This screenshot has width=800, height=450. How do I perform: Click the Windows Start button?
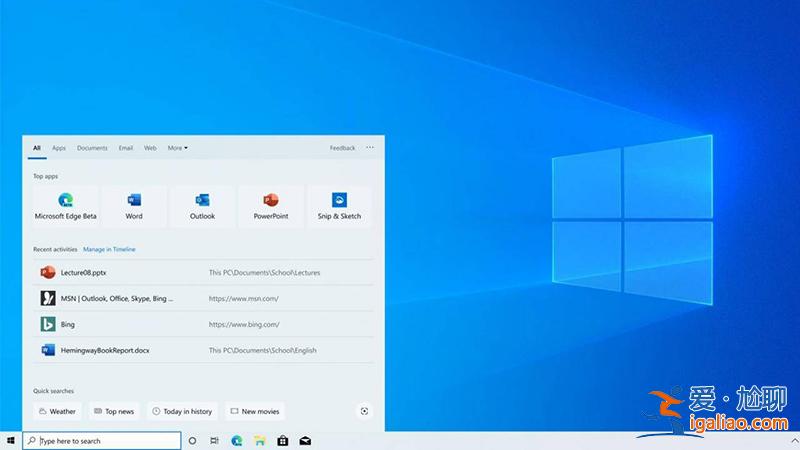[x=11, y=441]
